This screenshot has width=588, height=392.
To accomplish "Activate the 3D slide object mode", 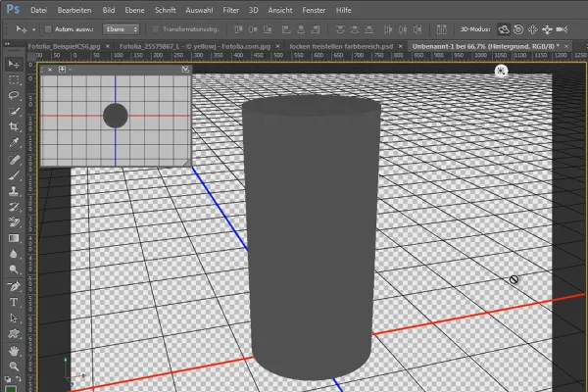I will point(547,29).
